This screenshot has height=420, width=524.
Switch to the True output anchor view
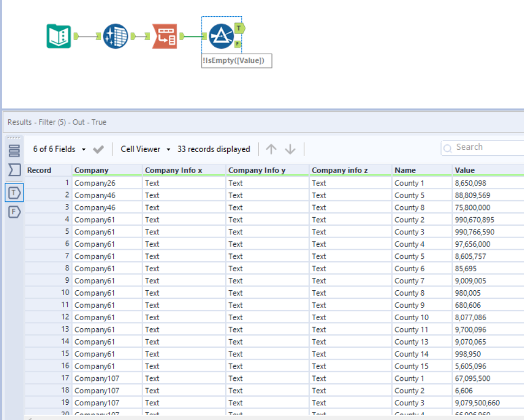click(14, 193)
